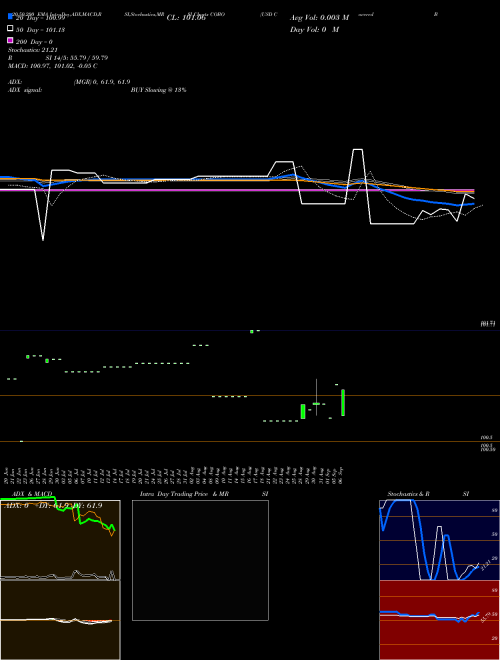This screenshot has height=660, width=500.
Task: Click the blue 20 Day legend swatch
Action: 10,17
